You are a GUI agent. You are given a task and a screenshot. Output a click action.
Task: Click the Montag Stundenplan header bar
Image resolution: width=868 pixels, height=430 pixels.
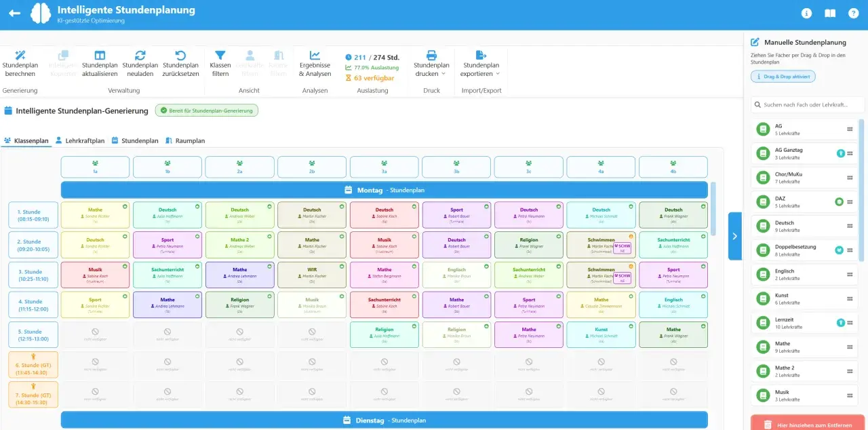click(x=384, y=190)
